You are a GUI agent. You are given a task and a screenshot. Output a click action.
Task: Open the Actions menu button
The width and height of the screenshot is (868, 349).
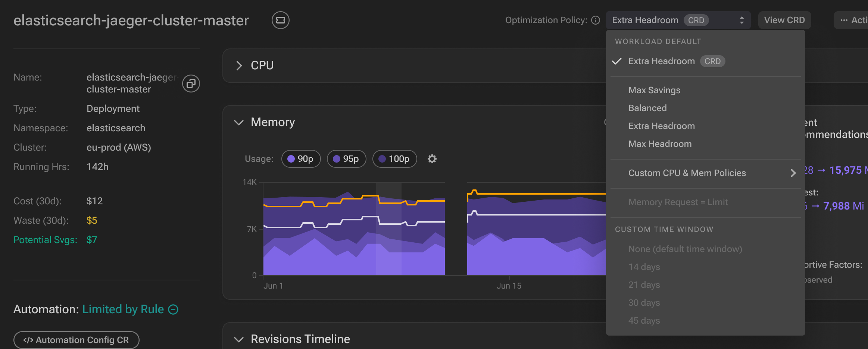click(851, 20)
